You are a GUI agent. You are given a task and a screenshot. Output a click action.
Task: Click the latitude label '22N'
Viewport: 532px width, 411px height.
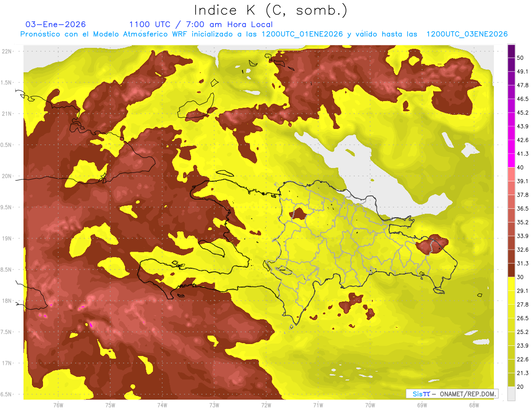(7, 51)
